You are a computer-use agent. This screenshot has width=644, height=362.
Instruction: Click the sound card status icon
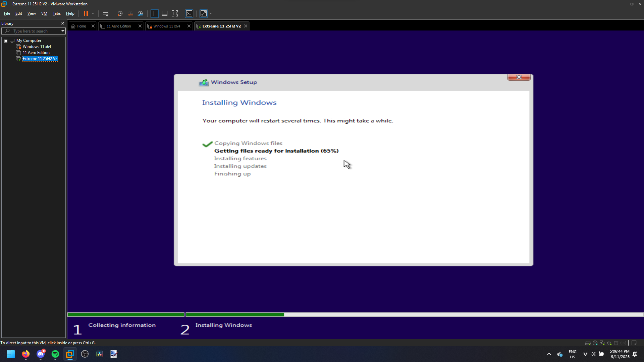[609, 343]
